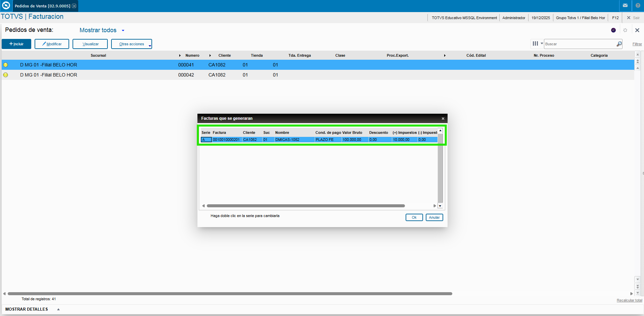This screenshot has width=644, height=316.
Task: Click the TOTVS logo icon
Action: pos(6,5)
